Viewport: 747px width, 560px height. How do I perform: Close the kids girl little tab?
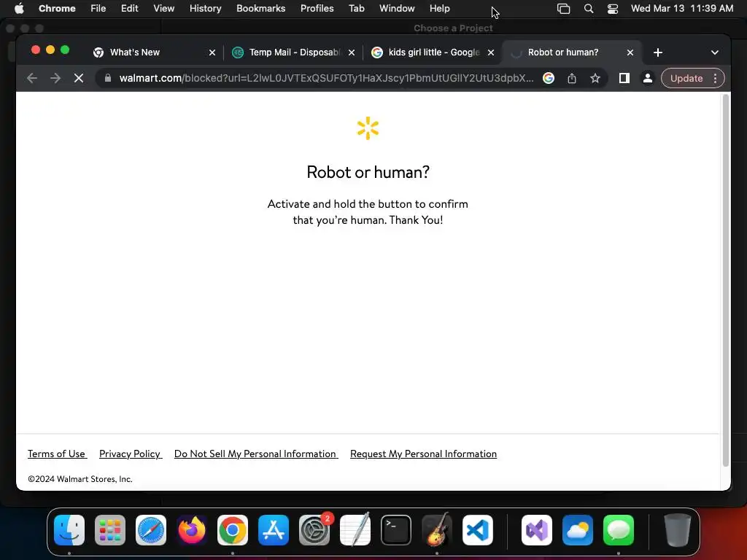(x=491, y=52)
